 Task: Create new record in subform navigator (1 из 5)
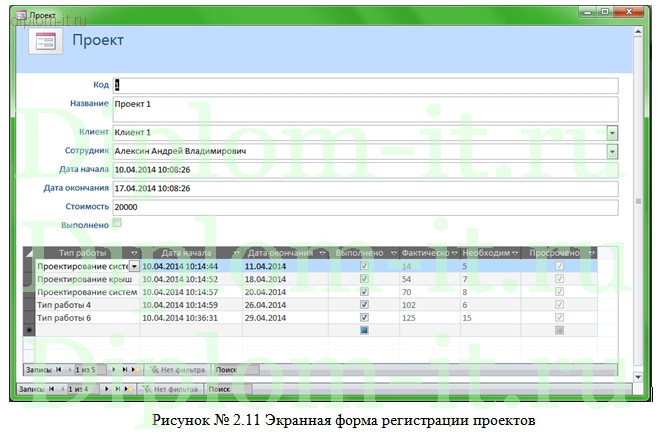pos(135,370)
